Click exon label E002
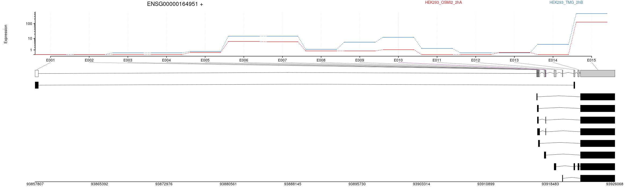 coord(89,60)
